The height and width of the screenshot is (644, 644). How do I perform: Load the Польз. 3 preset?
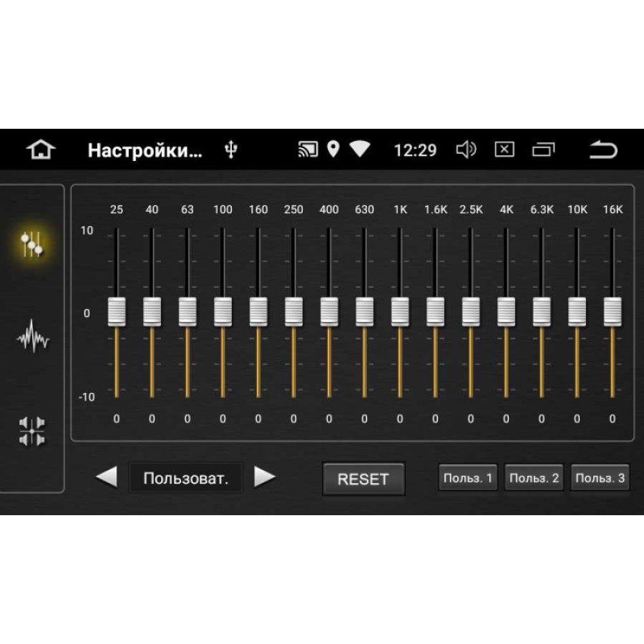tap(600, 478)
